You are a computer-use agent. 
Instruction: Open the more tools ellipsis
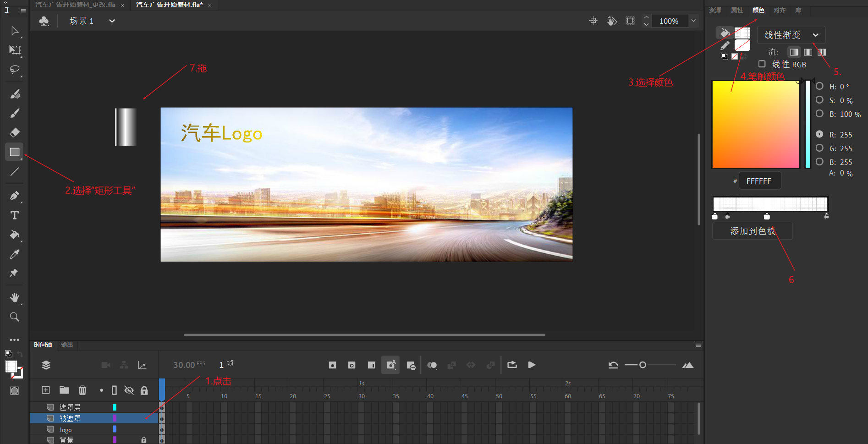click(15, 340)
